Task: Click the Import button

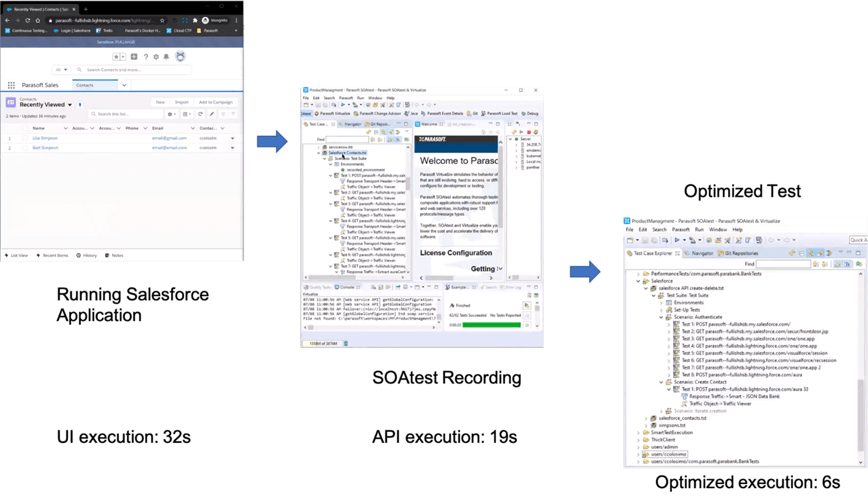Action: point(181,102)
